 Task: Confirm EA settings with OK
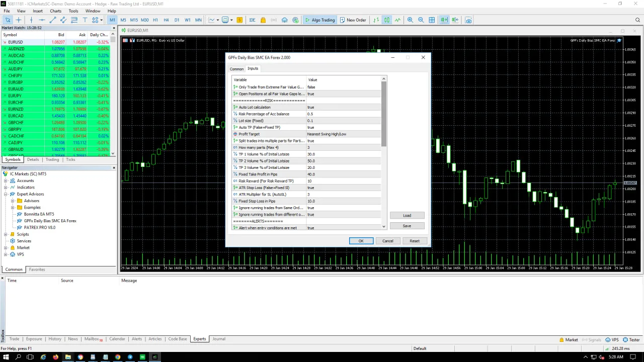tap(361, 241)
